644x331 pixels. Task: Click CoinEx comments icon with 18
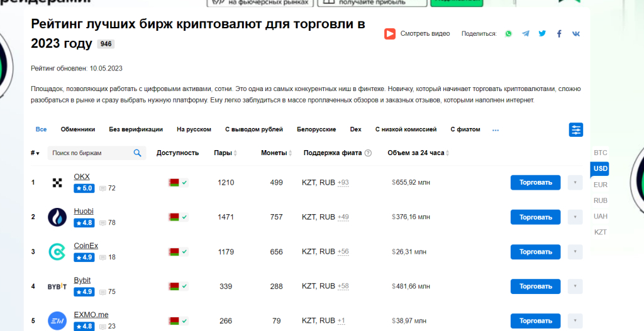point(103,257)
